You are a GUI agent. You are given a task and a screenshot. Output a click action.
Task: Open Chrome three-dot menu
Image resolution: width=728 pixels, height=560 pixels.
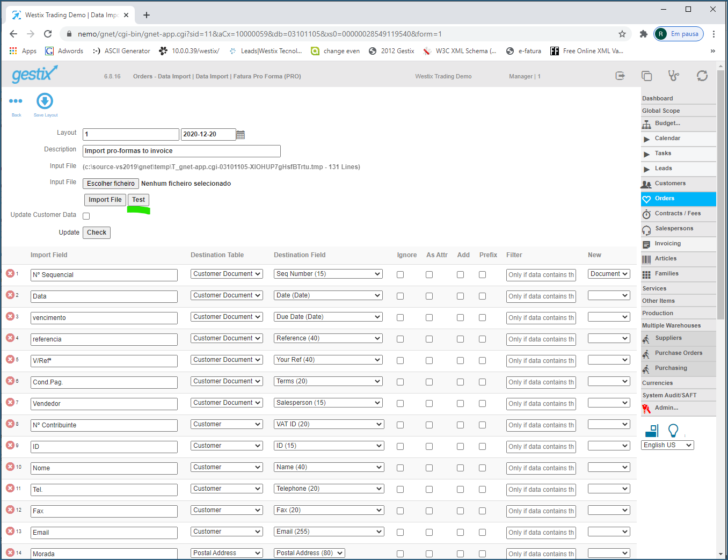tap(714, 34)
